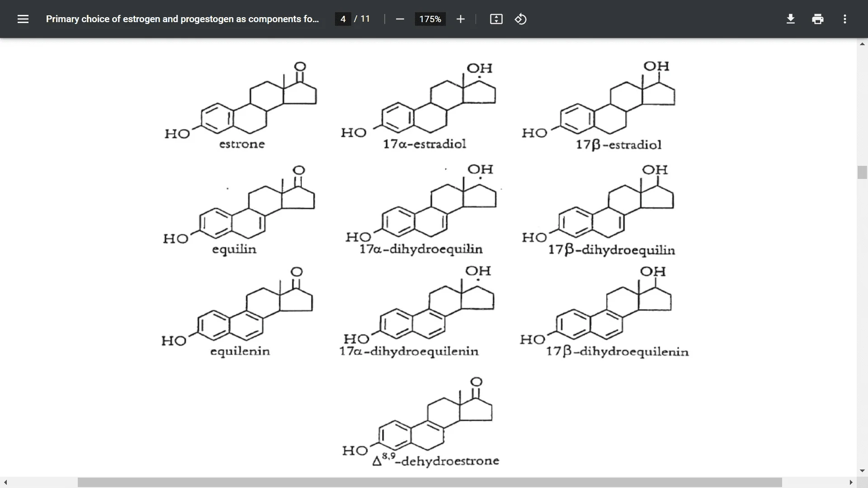The height and width of the screenshot is (488, 868).
Task: Click the horizontal scrollbar left arrow
Action: pos(5,483)
